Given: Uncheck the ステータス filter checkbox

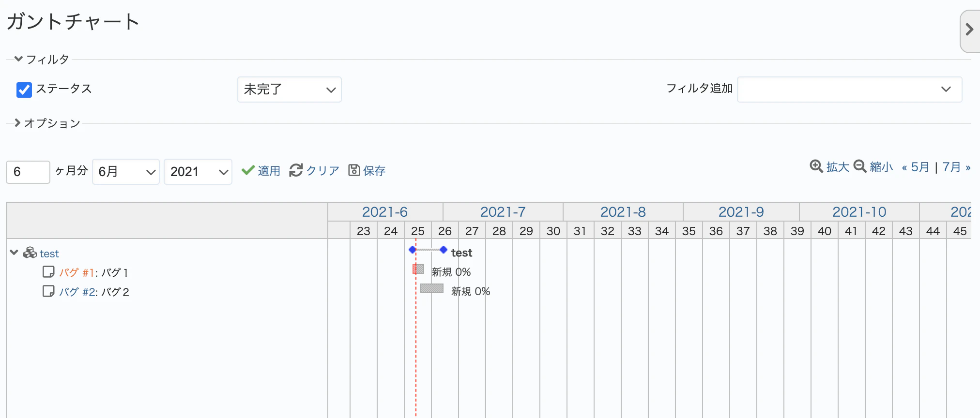Looking at the screenshot, I should tap(24, 90).
